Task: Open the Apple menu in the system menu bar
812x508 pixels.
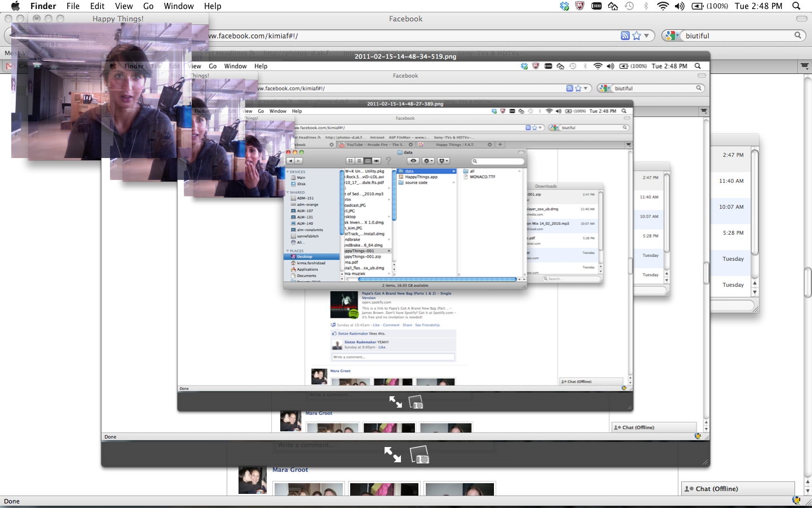Action: pos(15,6)
